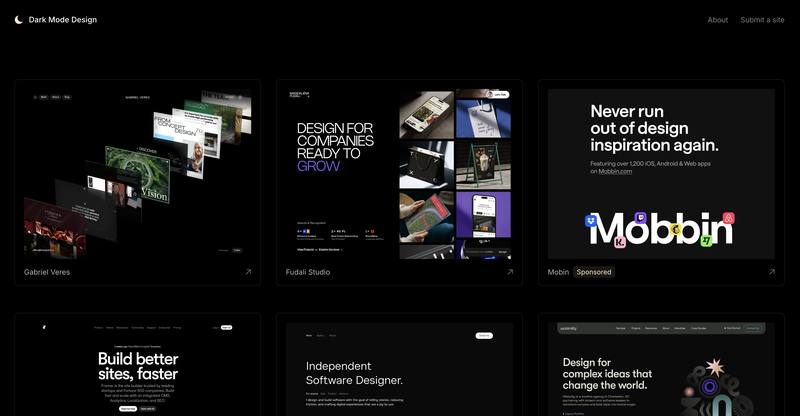
Task: Click the Gabriel Veres title text
Action: point(47,272)
